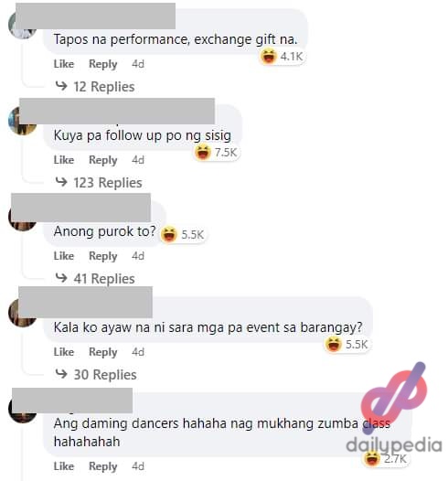
Task: Expand the 41 Replies thread
Action: [x=104, y=279]
